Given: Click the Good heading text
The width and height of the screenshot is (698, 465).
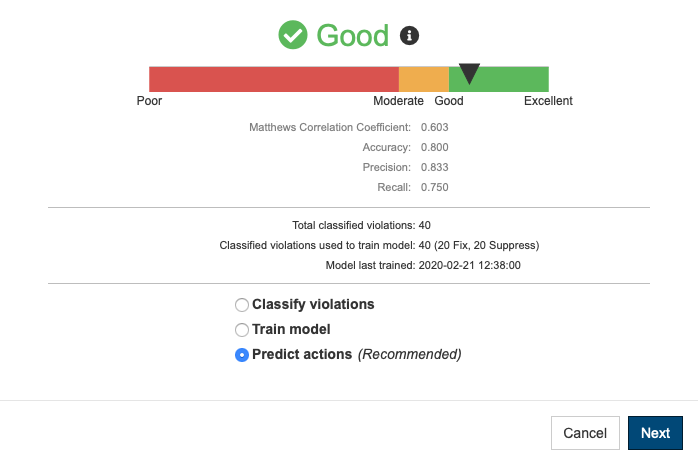Looking at the screenshot, I should click(x=353, y=36).
